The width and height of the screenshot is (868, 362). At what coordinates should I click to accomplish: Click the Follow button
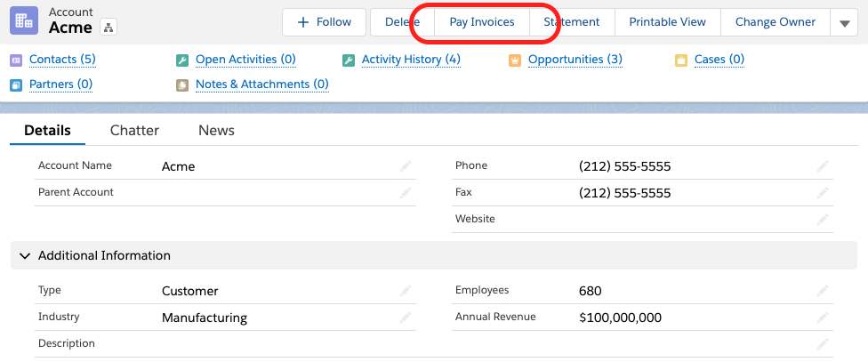tap(323, 22)
